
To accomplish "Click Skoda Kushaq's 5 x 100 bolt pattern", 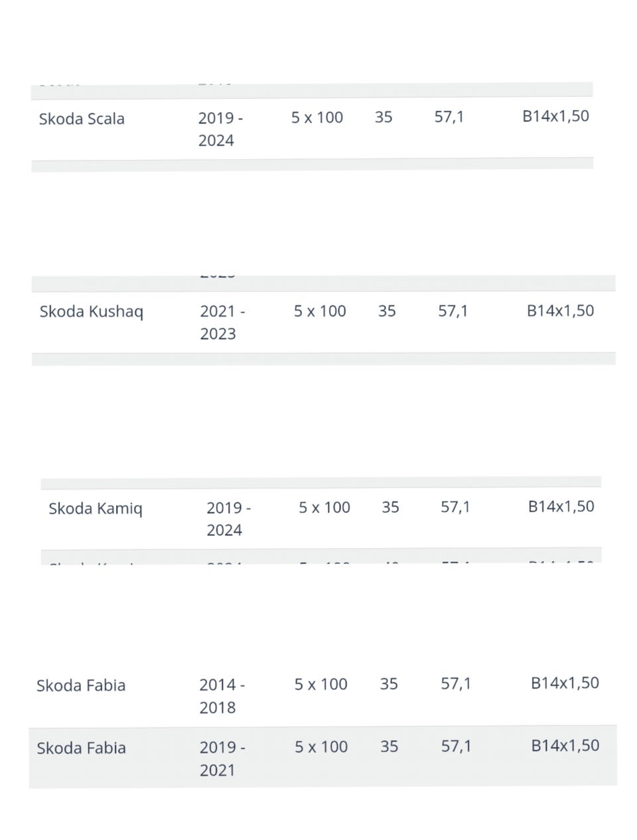I will coord(320,311).
